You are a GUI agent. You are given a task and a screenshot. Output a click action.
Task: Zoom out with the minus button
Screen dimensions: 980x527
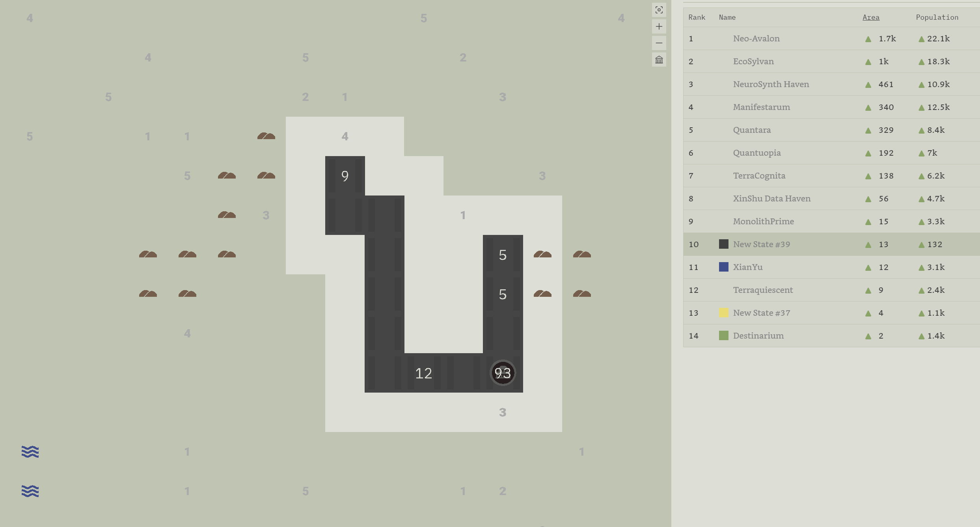click(x=659, y=43)
